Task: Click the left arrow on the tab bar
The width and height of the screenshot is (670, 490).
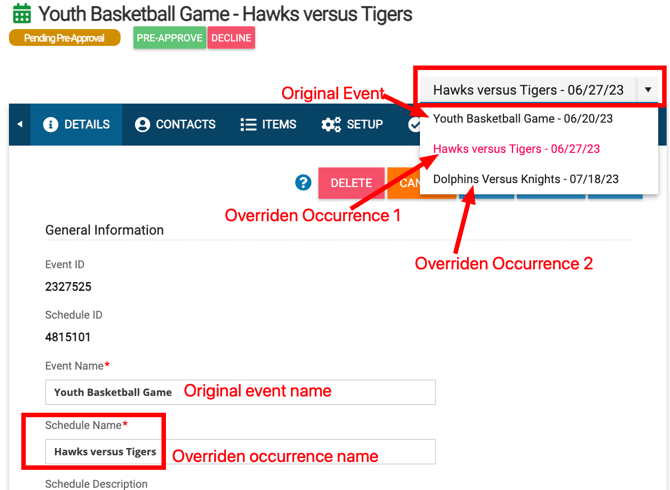Action: pyautogui.click(x=20, y=125)
